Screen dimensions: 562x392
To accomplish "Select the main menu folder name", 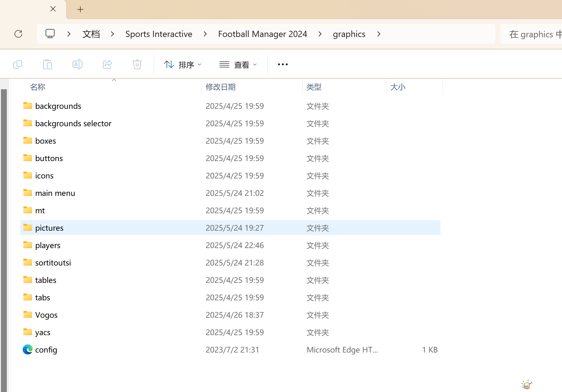I will [55, 193].
